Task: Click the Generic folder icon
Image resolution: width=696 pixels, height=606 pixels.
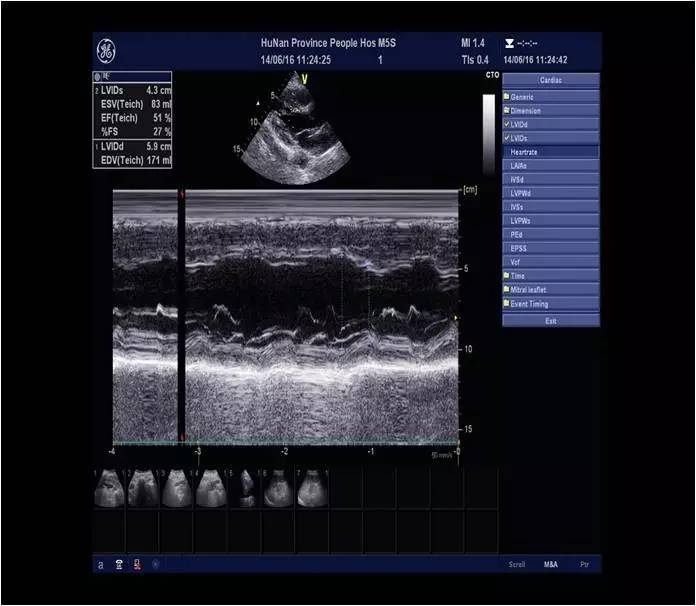Action: tap(507, 97)
